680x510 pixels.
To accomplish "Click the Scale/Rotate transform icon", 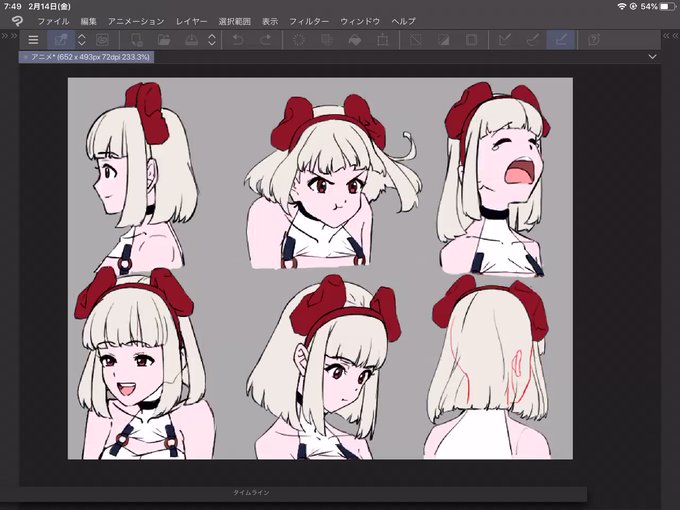I will pos(382,40).
